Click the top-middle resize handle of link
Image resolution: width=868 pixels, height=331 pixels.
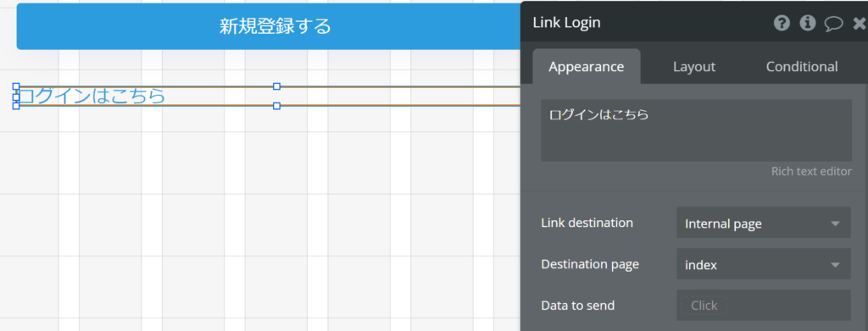click(277, 86)
